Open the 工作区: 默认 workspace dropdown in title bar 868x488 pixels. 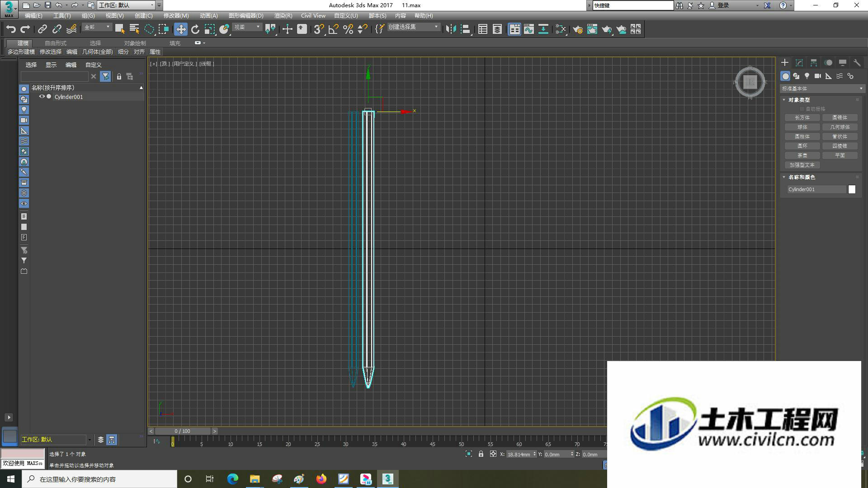126,5
